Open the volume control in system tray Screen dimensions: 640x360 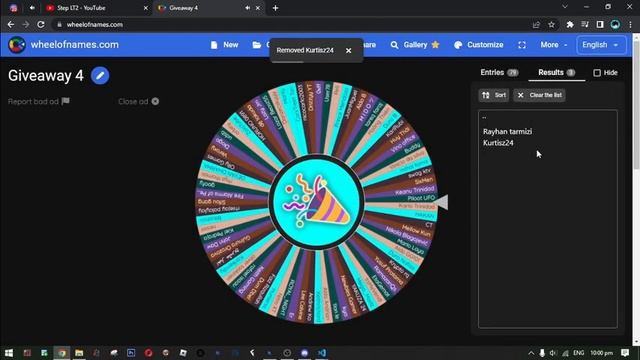pos(553,353)
